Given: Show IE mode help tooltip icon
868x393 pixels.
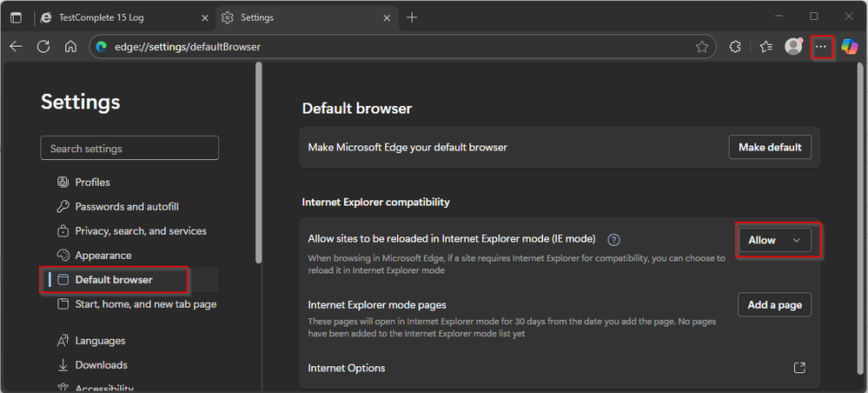Looking at the screenshot, I should 613,240.
